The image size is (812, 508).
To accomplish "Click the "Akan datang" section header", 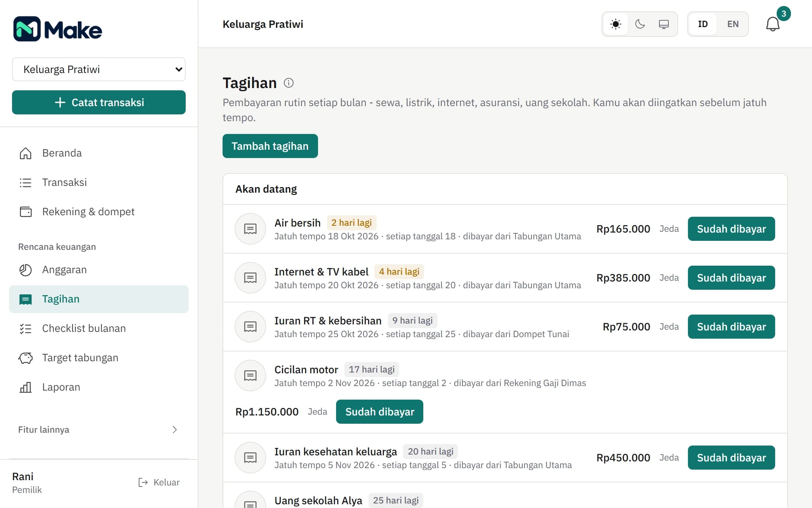I will click(x=266, y=189).
